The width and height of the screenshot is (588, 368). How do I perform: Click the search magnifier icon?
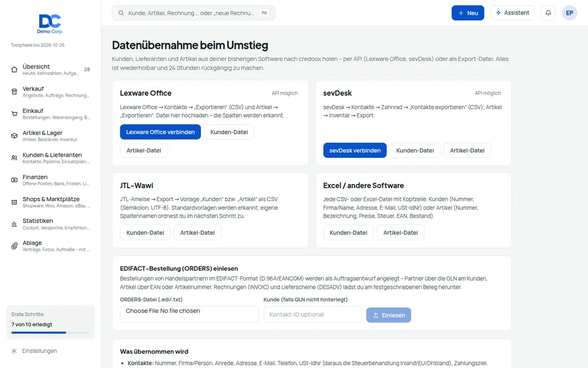(x=121, y=13)
